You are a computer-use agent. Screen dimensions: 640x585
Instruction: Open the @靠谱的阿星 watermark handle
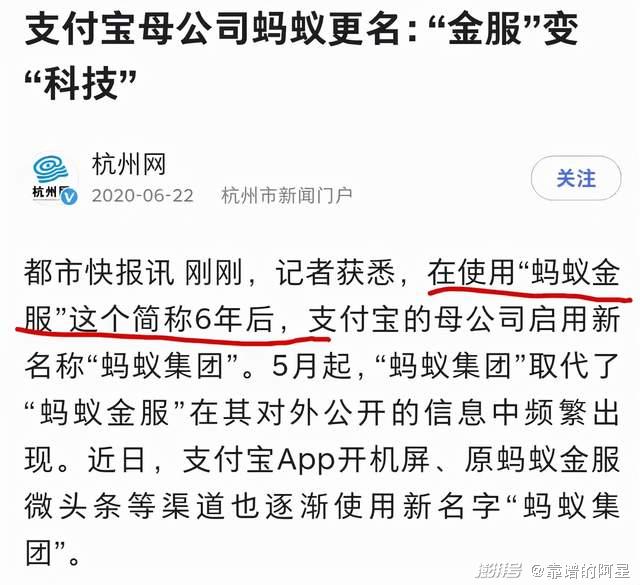[x=580, y=571]
